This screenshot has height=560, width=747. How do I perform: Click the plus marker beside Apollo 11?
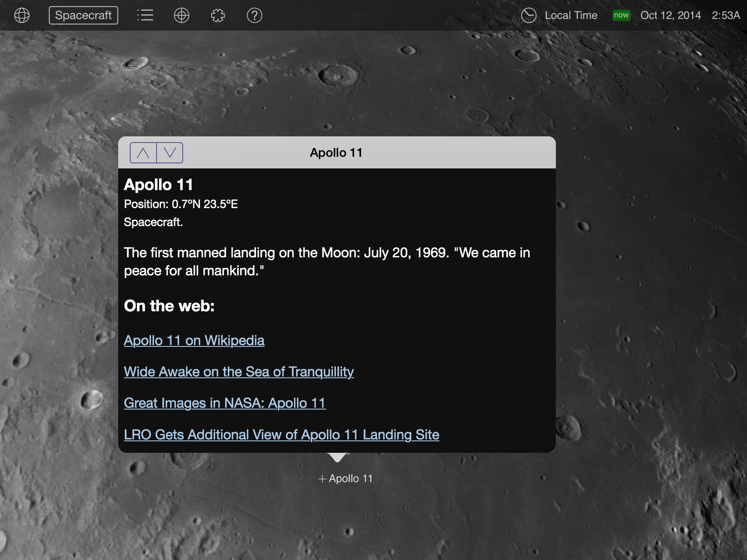coord(322,479)
